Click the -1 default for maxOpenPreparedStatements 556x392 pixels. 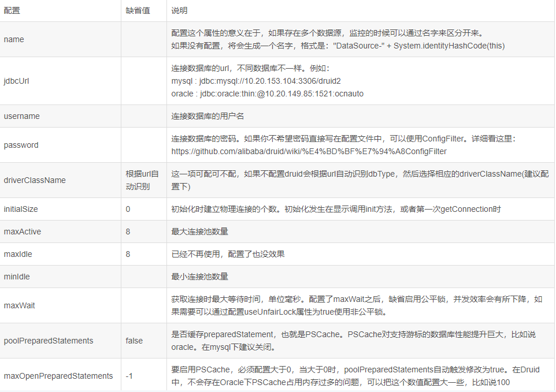point(129,376)
